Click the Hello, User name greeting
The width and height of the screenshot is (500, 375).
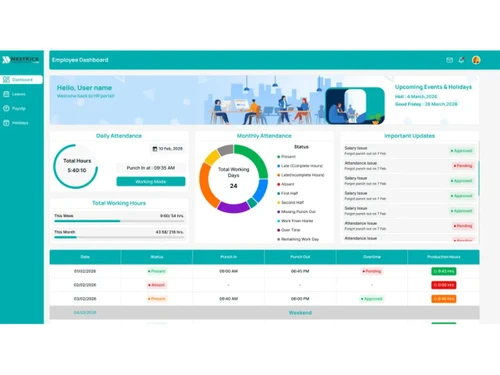coord(84,88)
